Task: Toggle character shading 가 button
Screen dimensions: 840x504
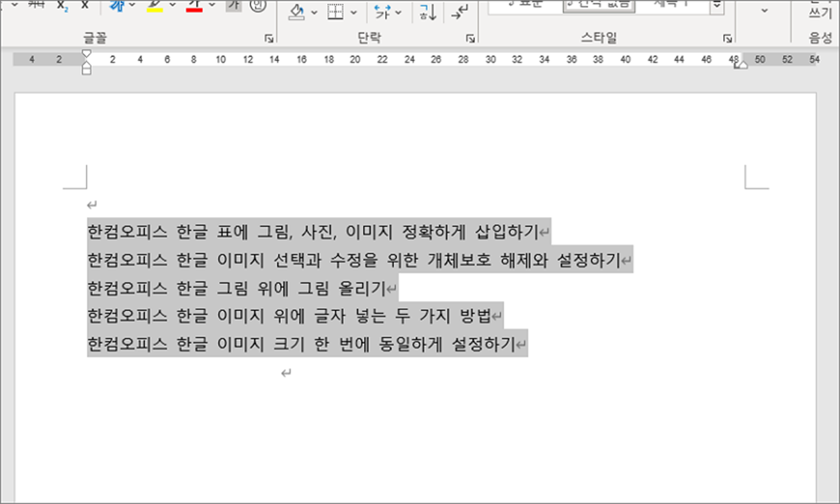Action: pos(233,6)
